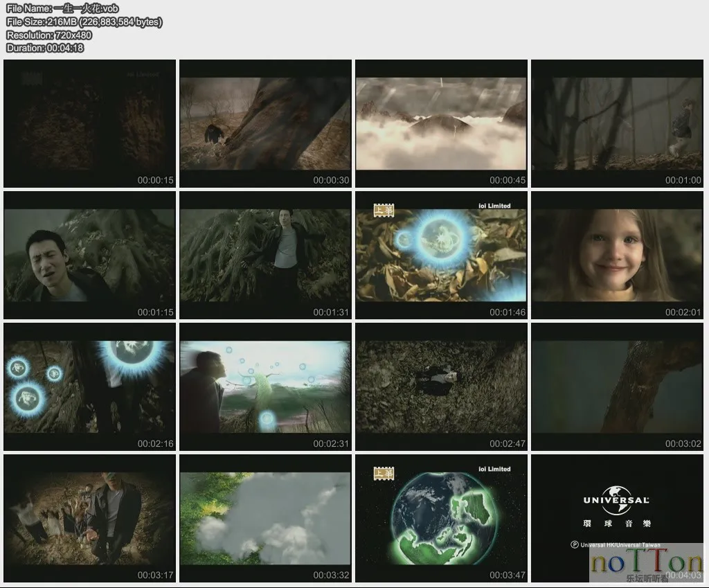
Task: Click the noTTon watermark logo
Action: (x=646, y=563)
